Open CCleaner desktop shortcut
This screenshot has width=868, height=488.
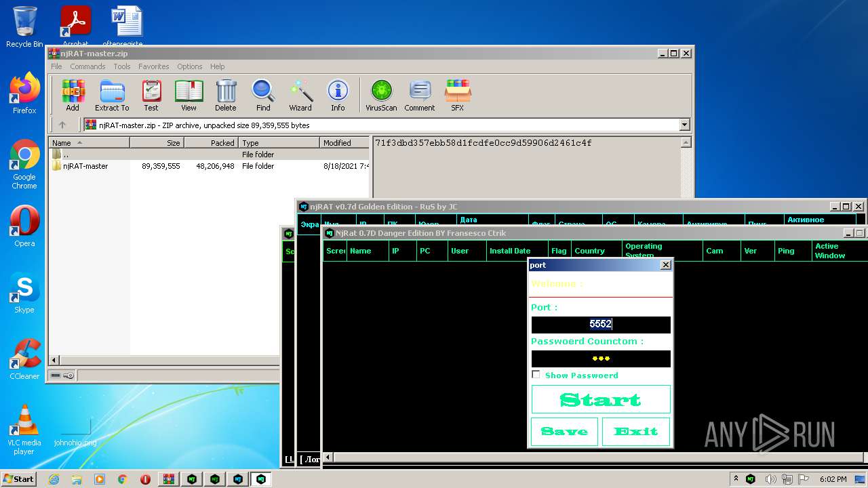[x=24, y=359]
